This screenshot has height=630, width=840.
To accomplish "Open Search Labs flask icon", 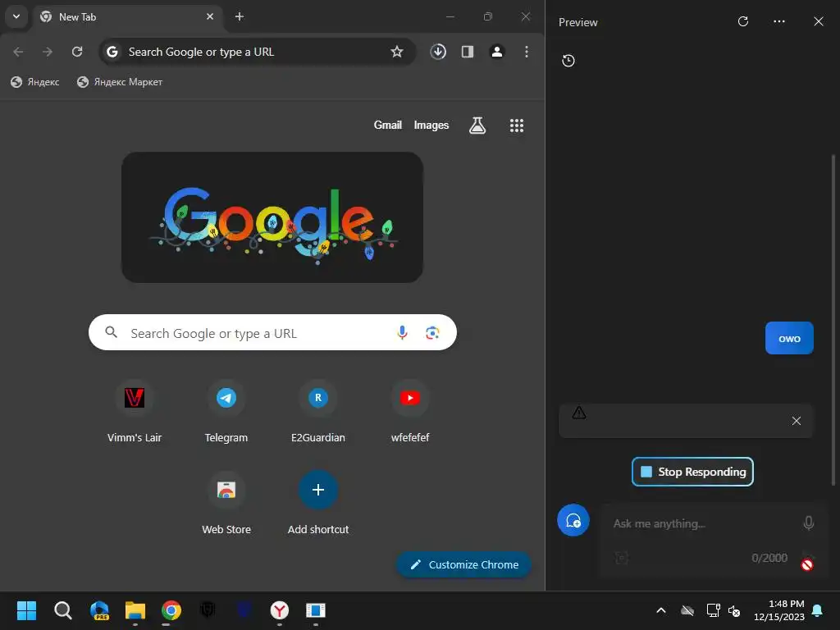I will click(x=477, y=126).
